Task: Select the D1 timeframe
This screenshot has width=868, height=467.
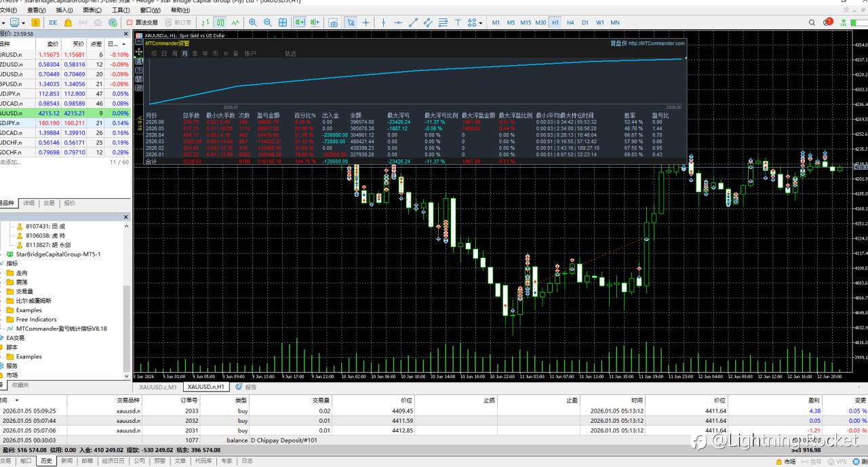Action: click(x=585, y=22)
